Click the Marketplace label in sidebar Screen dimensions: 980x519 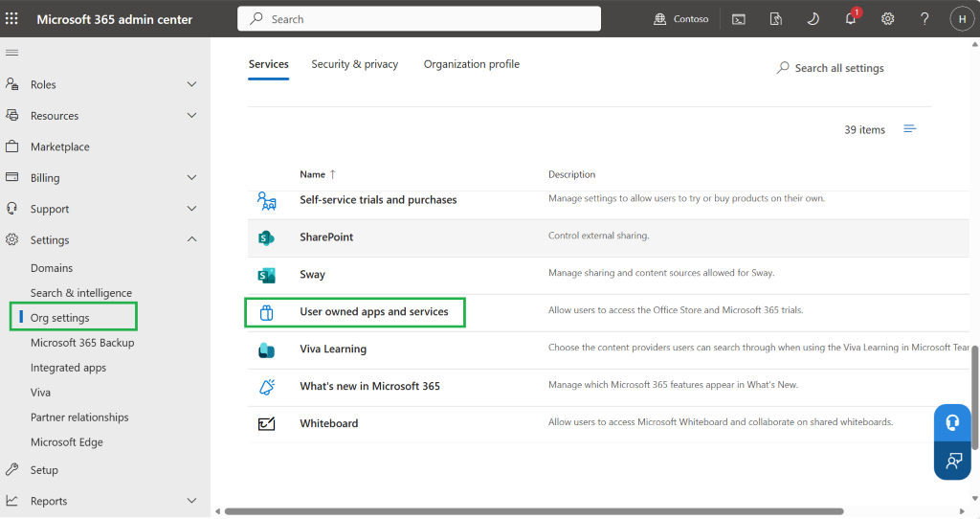[x=60, y=147]
